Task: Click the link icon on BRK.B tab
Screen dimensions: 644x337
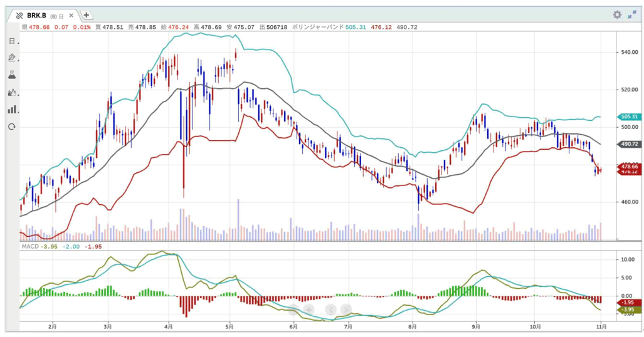Action: click(x=19, y=15)
